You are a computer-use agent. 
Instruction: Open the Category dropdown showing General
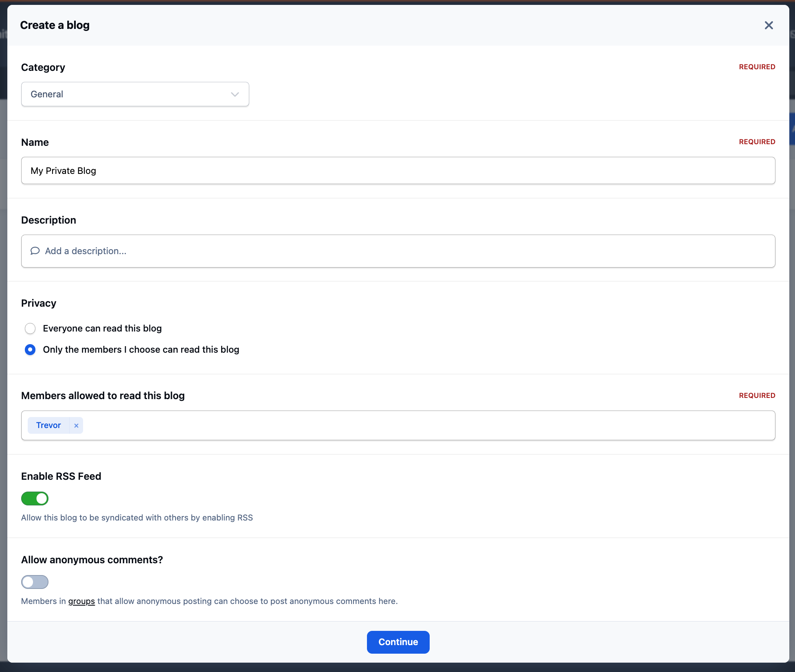point(135,94)
